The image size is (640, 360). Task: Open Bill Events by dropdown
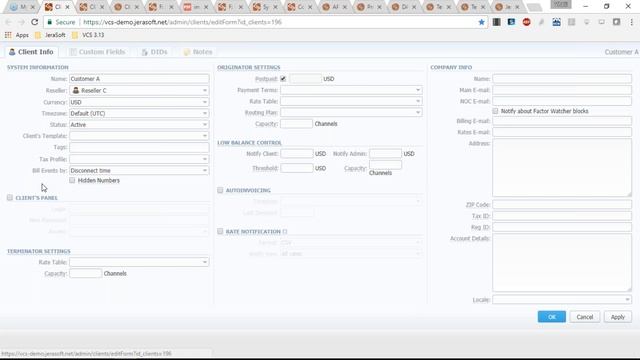[139, 170]
